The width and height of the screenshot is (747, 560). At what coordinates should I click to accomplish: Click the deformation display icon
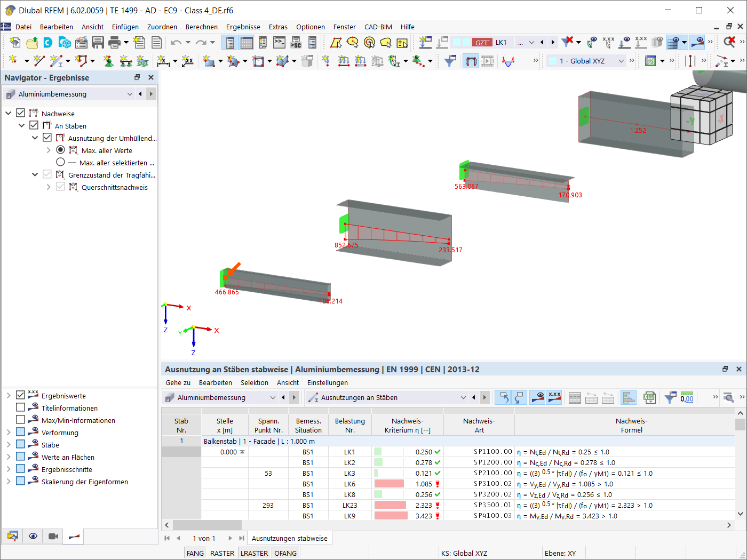coord(471,61)
